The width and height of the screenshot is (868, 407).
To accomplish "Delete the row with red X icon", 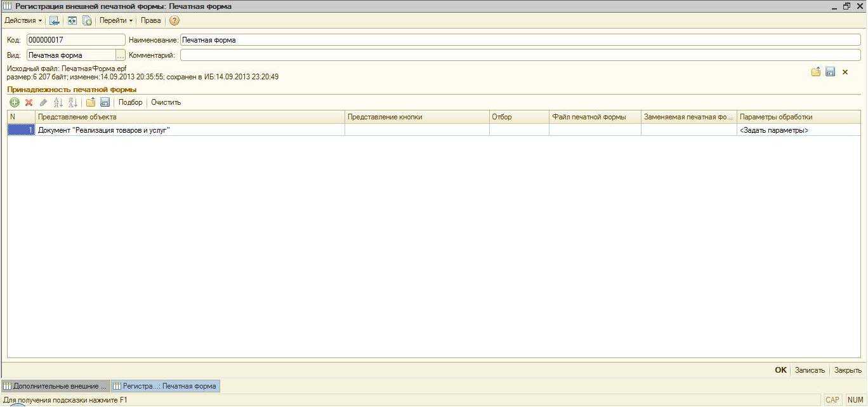I will coord(29,102).
